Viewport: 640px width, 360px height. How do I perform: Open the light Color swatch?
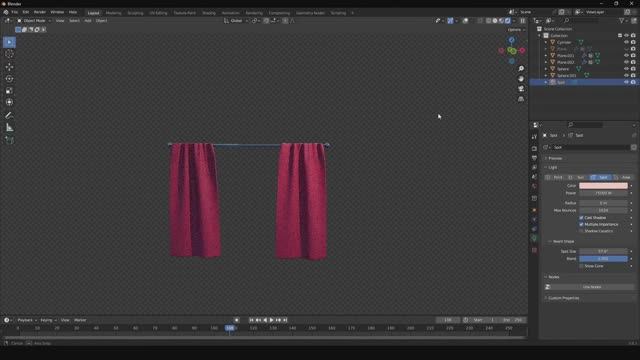(603, 186)
